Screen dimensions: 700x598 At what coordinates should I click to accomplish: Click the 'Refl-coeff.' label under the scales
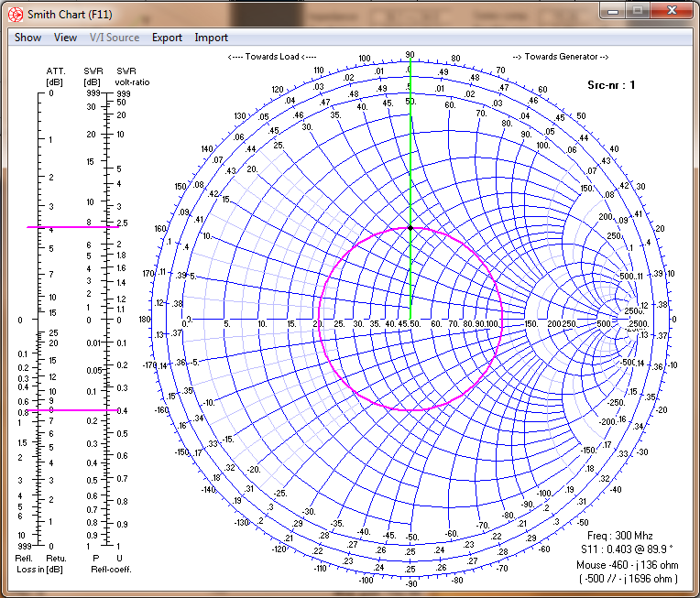[111, 570]
